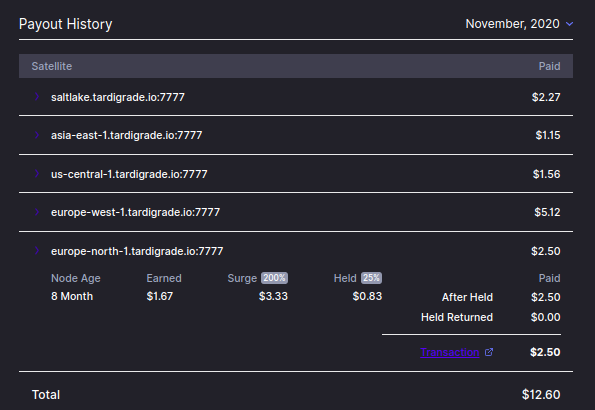The height and width of the screenshot is (410, 595).
Task: Select the November, 2020 period label
Action: pyautogui.click(x=512, y=24)
